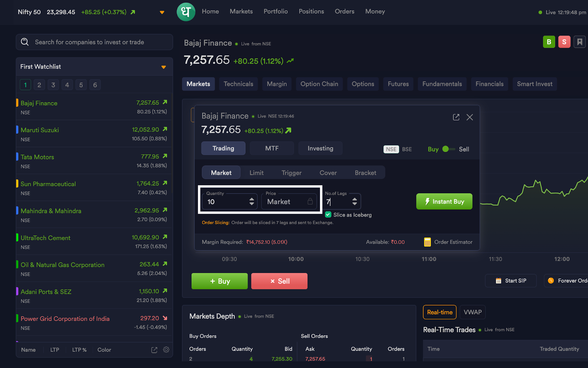The image size is (588, 368).
Task: Open the Fundamentals tab
Action: (x=442, y=84)
